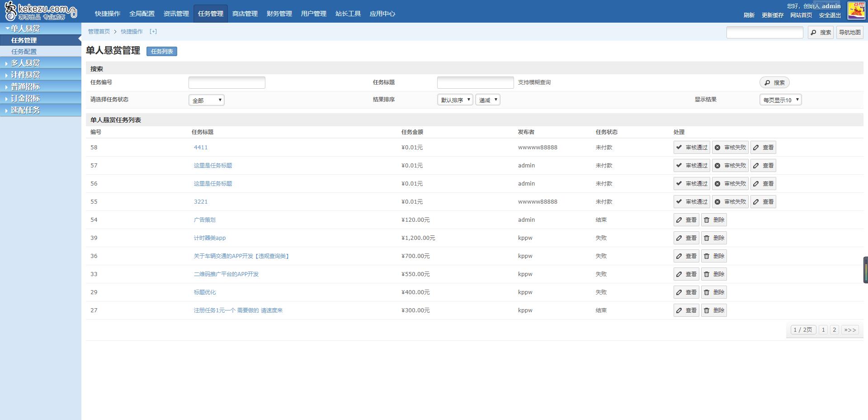Viewport: 868px width, 420px height.
Task: Click pencil view icon for task 33
Action: (679, 274)
